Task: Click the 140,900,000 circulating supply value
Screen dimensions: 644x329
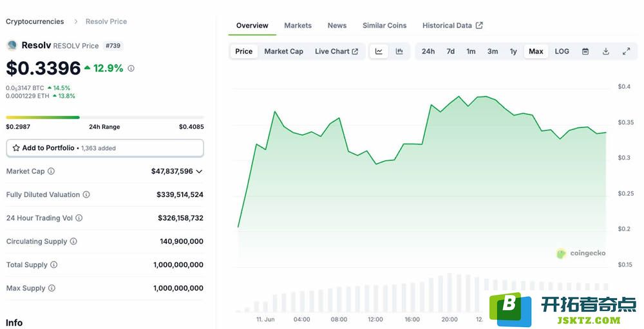Action: click(182, 241)
